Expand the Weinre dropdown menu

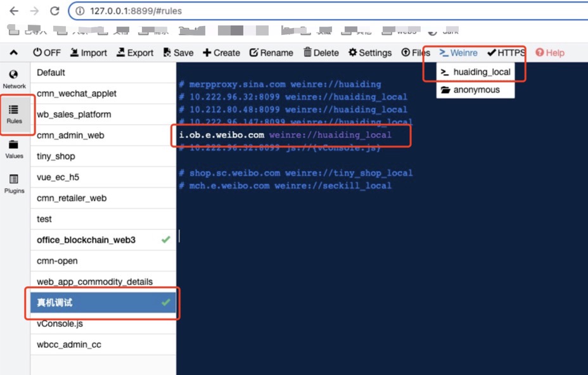point(458,53)
